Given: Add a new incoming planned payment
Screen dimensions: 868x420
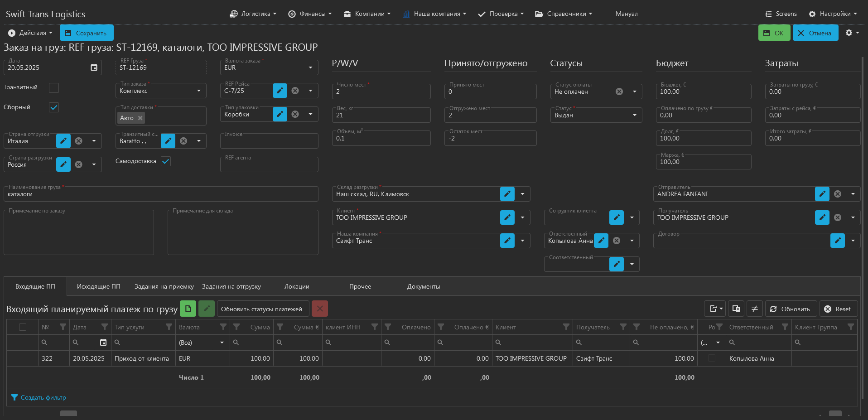Looking at the screenshot, I should coord(188,309).
